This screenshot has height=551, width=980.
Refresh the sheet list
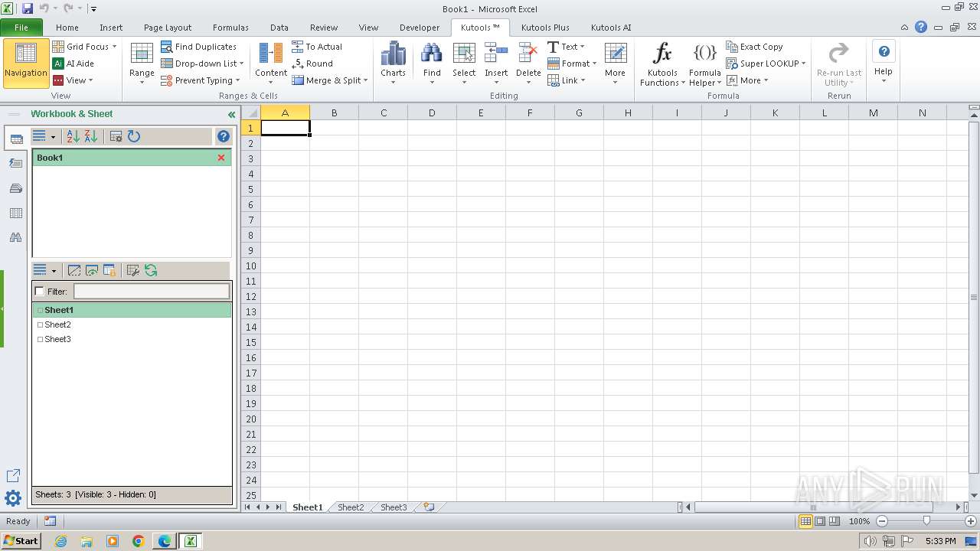tap(151, 270)
